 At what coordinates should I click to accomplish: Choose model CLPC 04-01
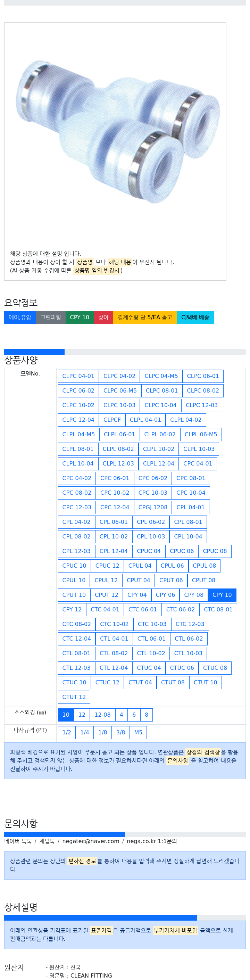click(78, 376)
